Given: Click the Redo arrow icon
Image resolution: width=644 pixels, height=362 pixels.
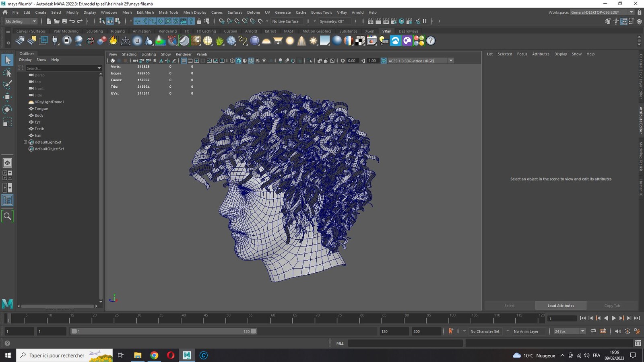Looking at the screenshot, I should point(80,21).
